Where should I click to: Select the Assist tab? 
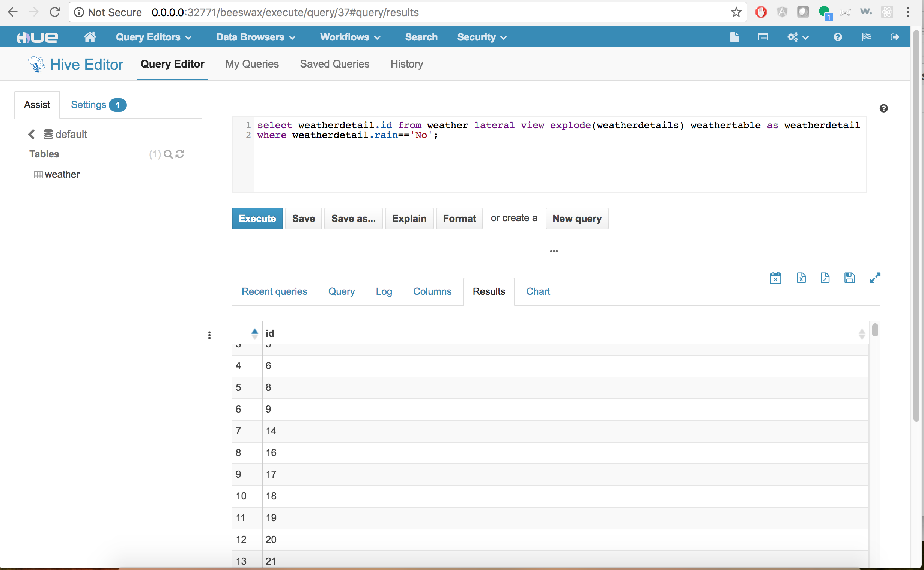[37, 104]
